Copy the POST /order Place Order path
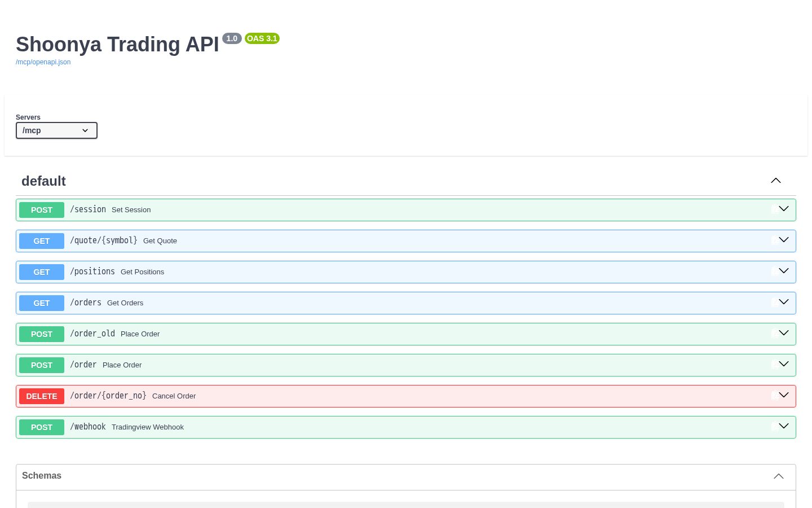This screenshot has width=812, height=508. pyautogui.click(x=775, y=365)
